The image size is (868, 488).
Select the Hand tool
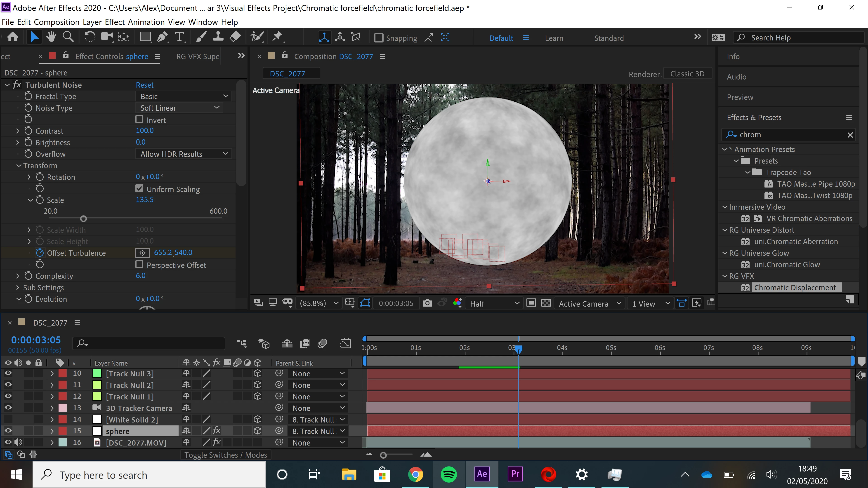coord(51,36)
